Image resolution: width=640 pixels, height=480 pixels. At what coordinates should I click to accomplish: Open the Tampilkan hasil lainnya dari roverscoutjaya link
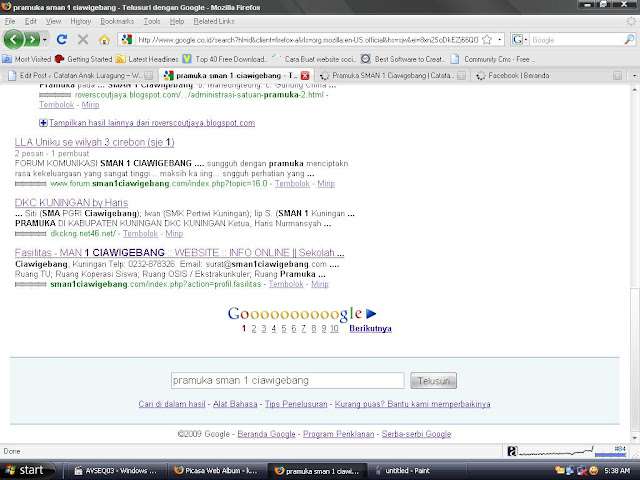click(x=152, y=122)
